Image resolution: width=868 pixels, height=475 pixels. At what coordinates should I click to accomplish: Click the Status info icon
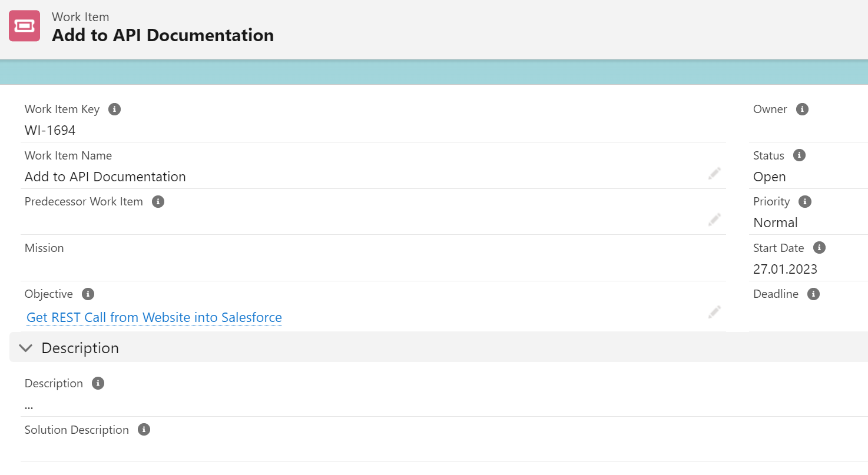pos(799,155)
